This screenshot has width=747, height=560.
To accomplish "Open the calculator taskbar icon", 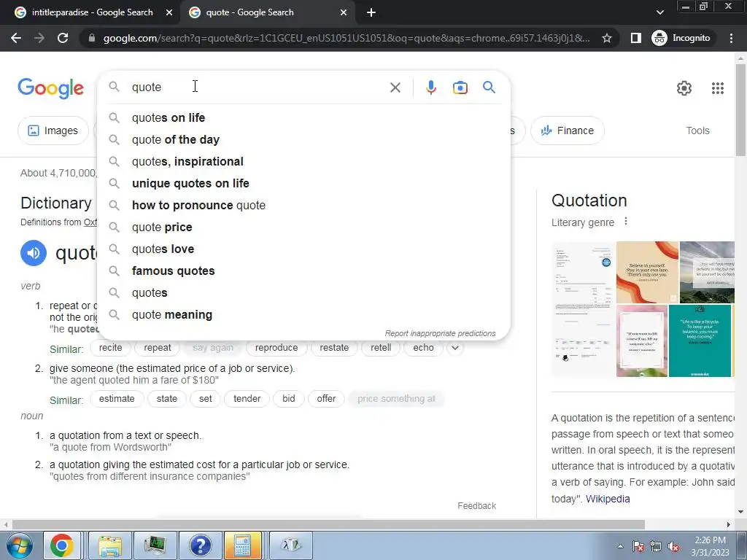I will [x=242, y=545].
